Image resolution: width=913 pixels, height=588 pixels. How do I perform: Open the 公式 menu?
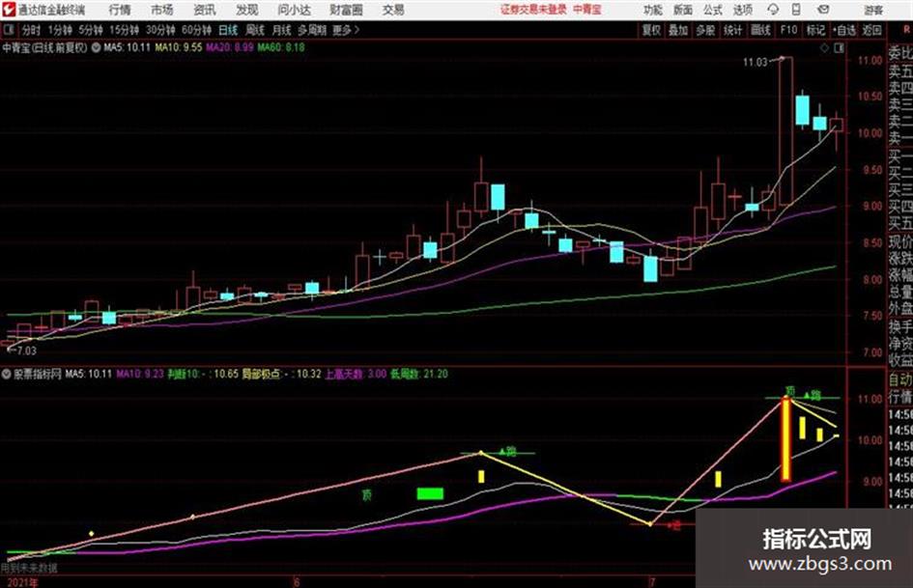(713, 10)
